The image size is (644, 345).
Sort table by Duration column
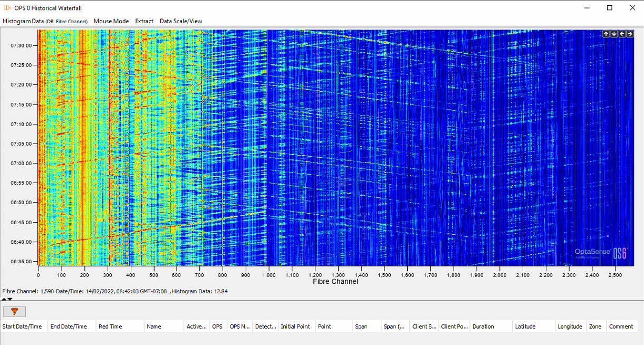point(483,327)
